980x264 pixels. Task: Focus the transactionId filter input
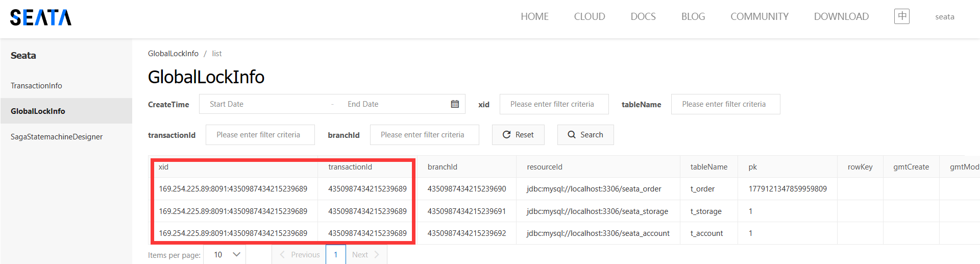pos(260,135)
